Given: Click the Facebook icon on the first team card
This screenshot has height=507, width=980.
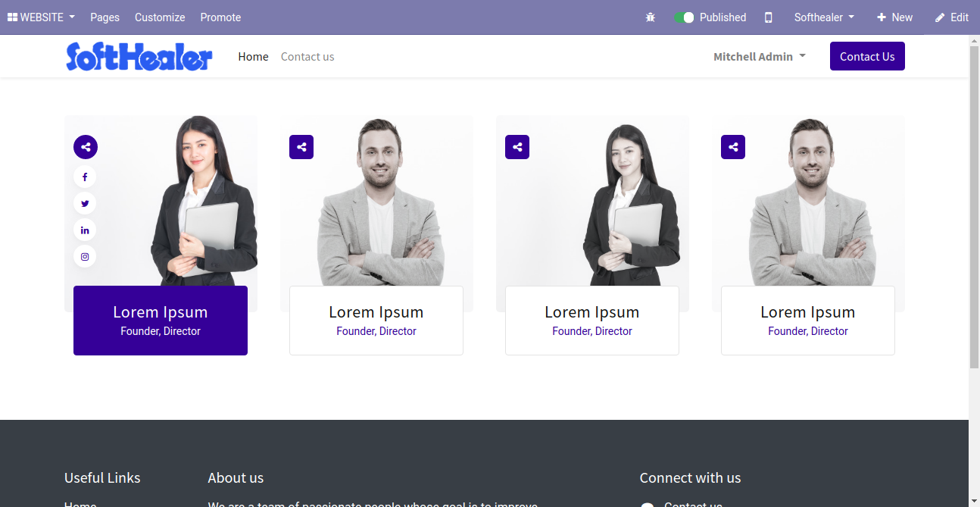Looking at the screenshot, I should tap(85, 177).
